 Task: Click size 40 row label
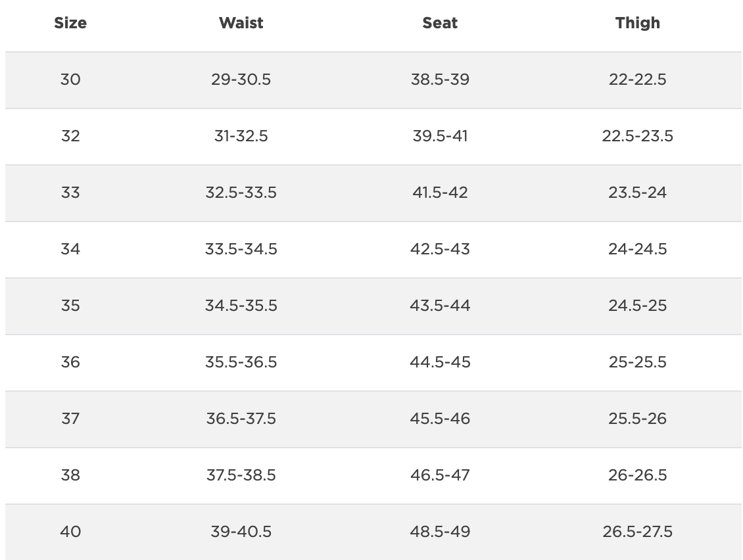click(x=70, y=532)
